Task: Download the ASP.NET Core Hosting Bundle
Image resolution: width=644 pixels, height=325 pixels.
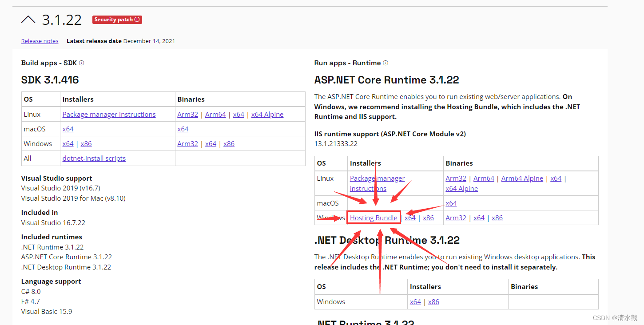Action: [374, 218]
